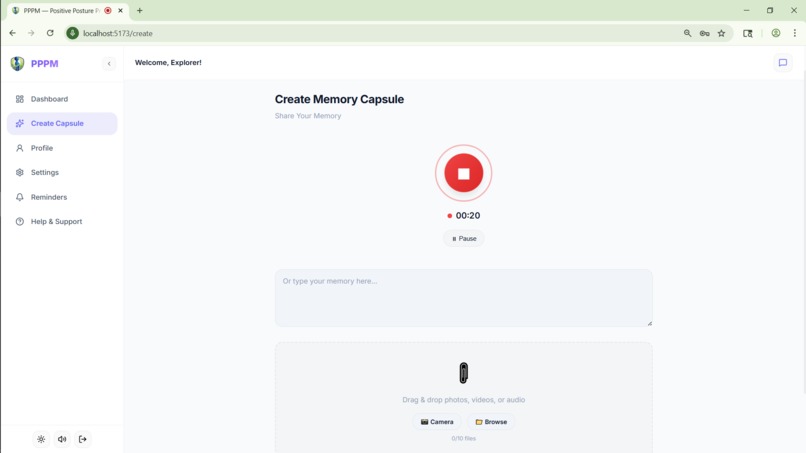The height and width of the screenshot is (453, 806).
Task: Stop the memory recording
Action: click(x=463, y=173)
